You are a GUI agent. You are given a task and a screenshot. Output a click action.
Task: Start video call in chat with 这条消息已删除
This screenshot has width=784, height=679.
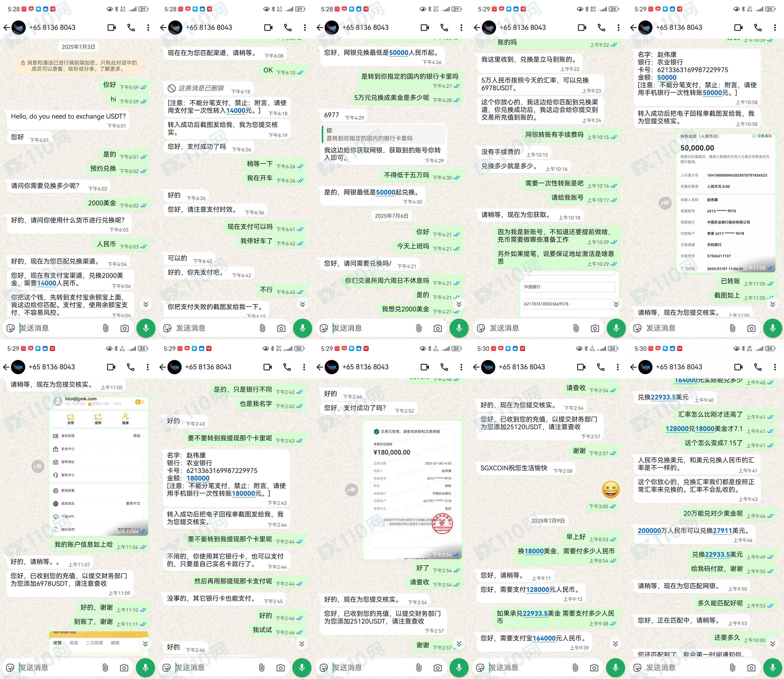coord(268,28)
